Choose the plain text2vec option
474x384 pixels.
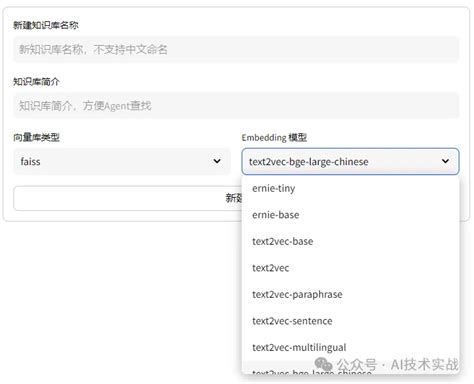click(350, 268)
